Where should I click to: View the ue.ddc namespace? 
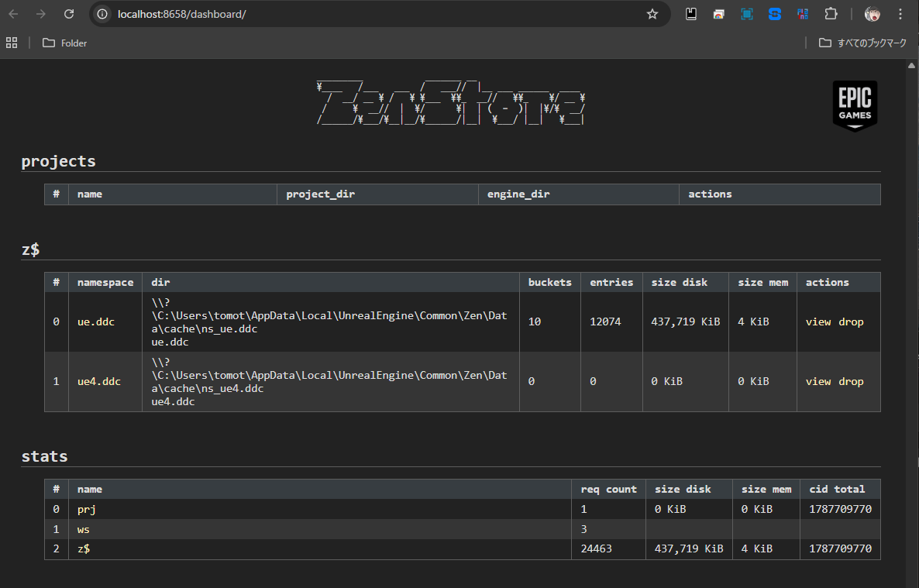click(818, 322)
